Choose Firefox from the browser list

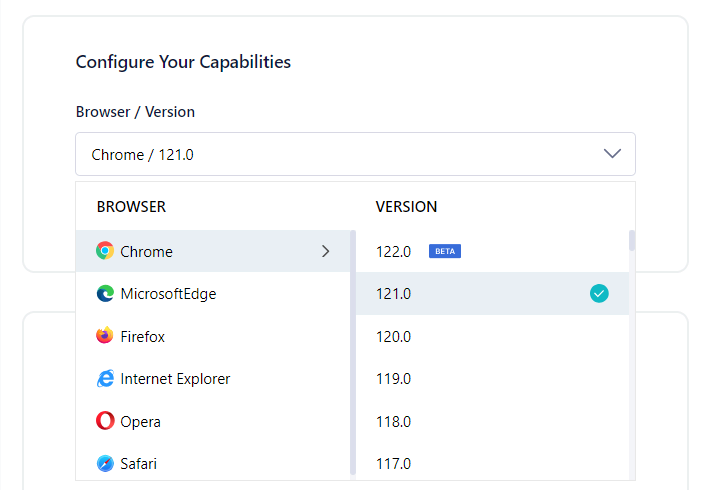tap(213, 336)
